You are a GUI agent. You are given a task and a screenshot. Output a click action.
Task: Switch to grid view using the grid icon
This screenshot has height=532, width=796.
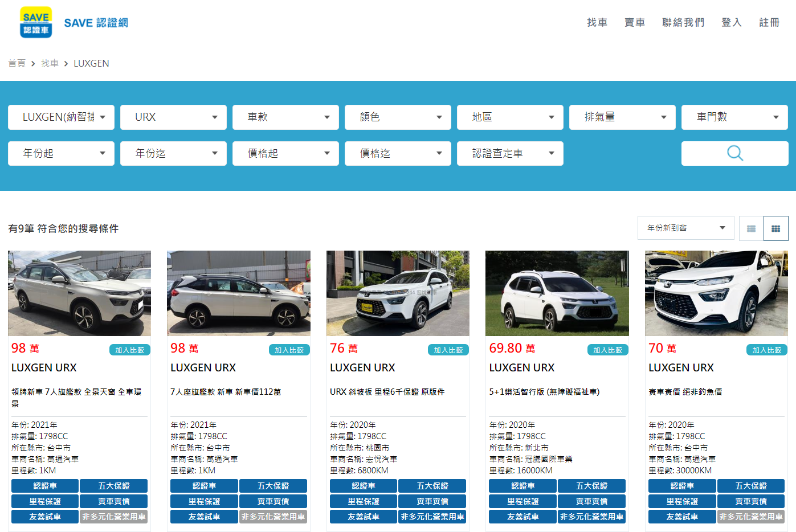coord(775,228)
